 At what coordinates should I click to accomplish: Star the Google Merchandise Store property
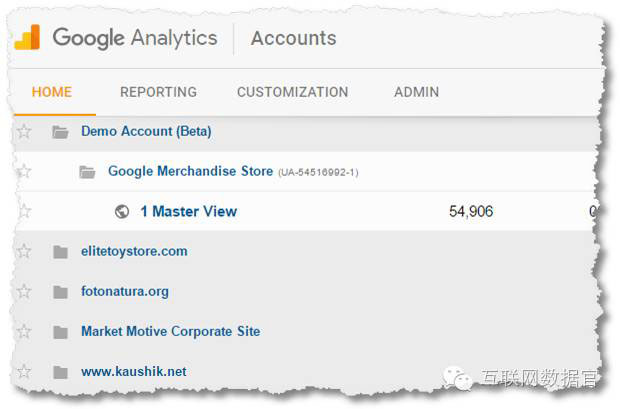point(25,171)
